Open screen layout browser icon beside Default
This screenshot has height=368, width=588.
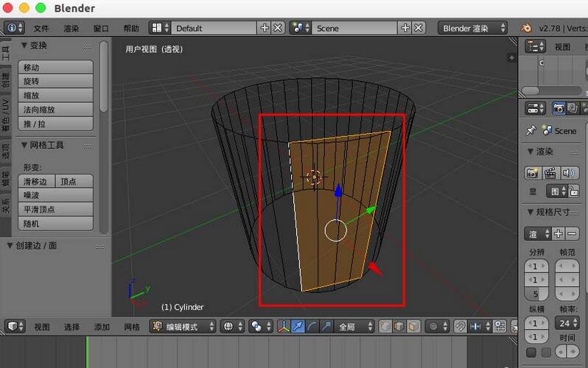(x=160, y=28)
